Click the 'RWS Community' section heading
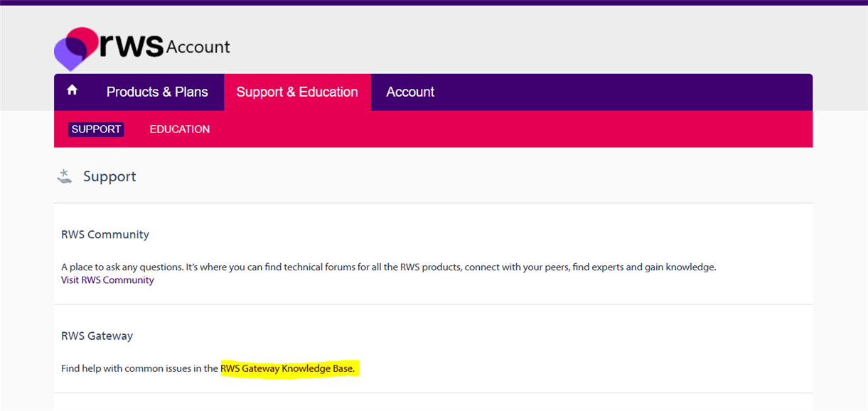Image resolution: width=868 pixels, height=411 pixels. click(105, 235)
